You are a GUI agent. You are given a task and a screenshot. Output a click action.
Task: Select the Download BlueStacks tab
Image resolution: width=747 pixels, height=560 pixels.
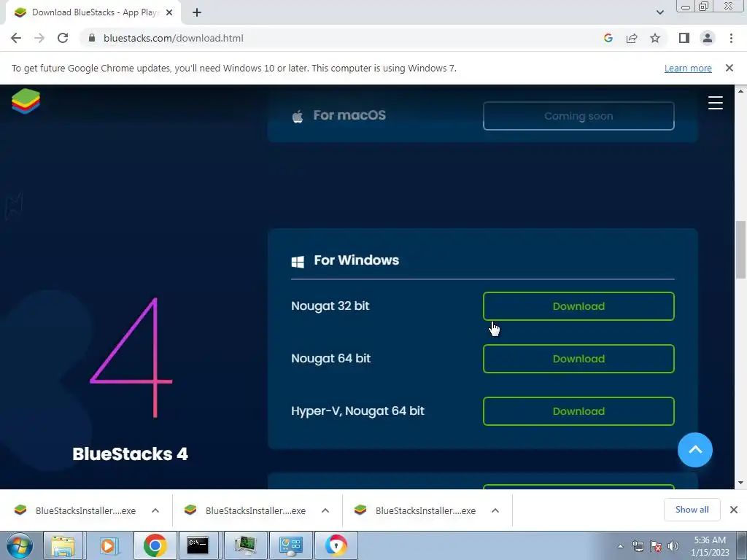[x=93, y=12]
